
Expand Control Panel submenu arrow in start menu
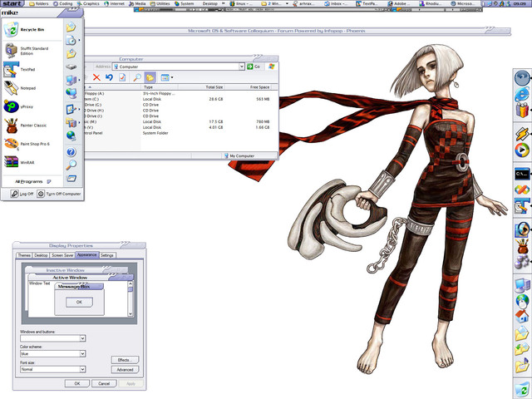tap(80, 109)
